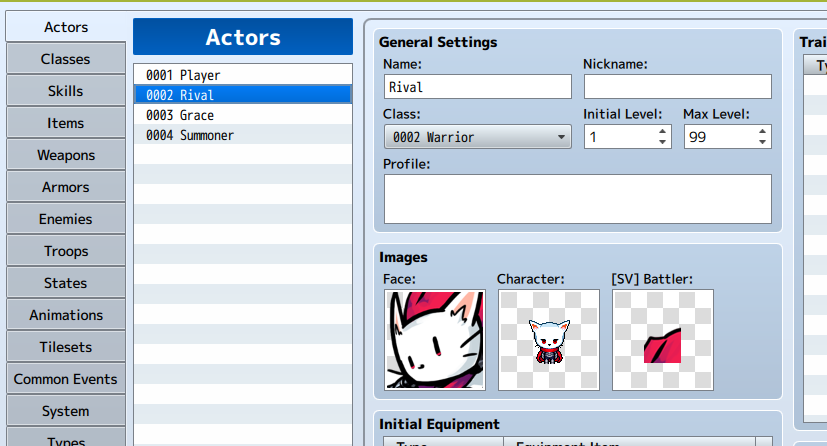The image size is (827, 446).
Task: Choose the Character sprite thumbnail
Action: (x=549, y=340)
